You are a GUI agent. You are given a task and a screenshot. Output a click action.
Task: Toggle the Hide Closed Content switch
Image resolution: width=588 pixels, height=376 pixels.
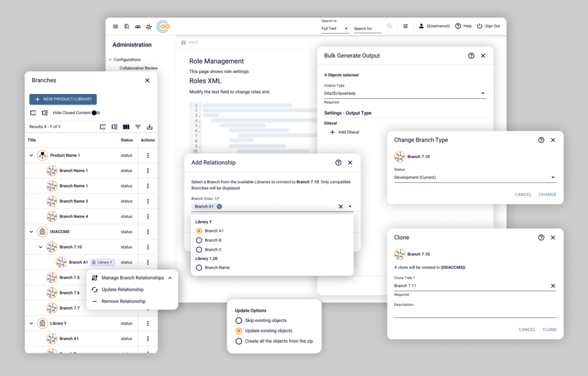96,113
